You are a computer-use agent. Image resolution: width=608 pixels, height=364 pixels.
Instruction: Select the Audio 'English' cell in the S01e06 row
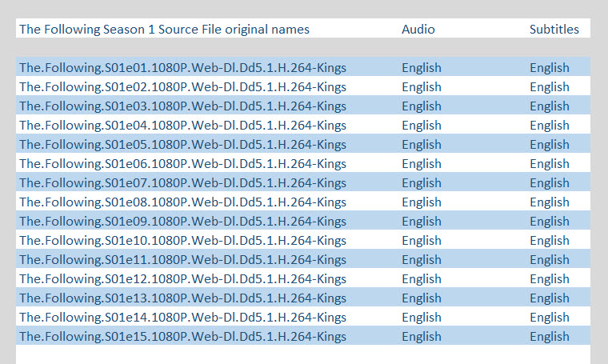click(422, 163)
